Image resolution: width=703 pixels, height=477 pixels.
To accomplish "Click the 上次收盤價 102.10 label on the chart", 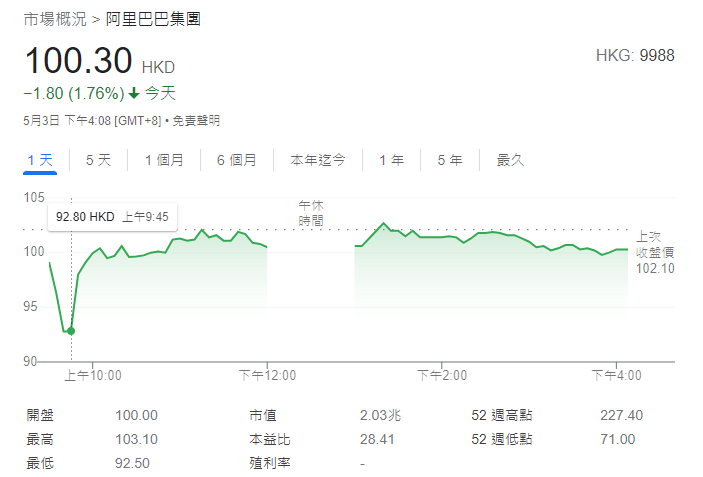I will click(655, 252).
